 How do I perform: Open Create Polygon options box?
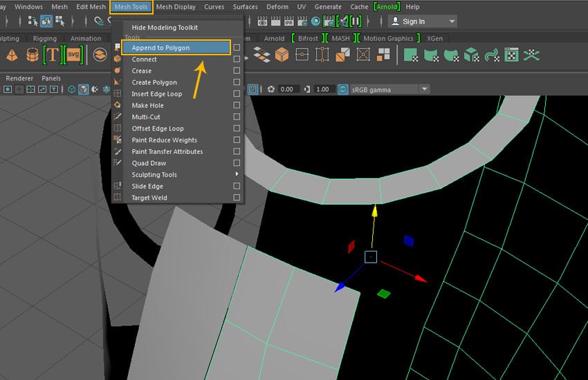pyautogui.click(x=237, y=82)
